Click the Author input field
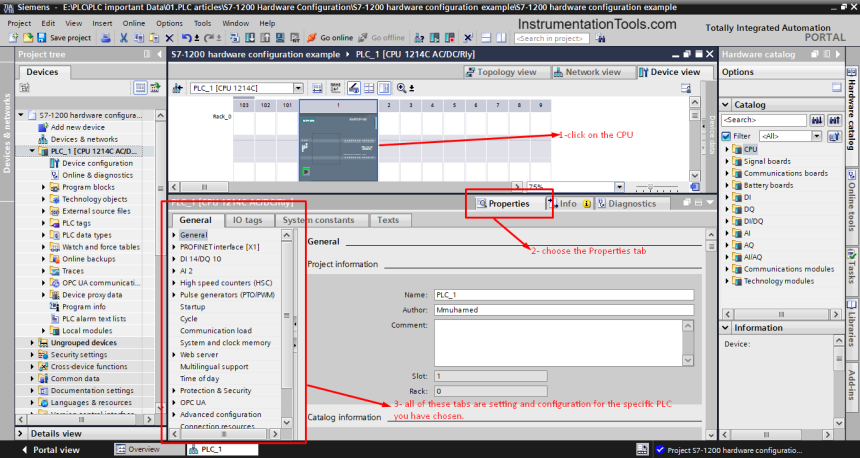The width and height of the screenshot is (860, 458). 564,310
